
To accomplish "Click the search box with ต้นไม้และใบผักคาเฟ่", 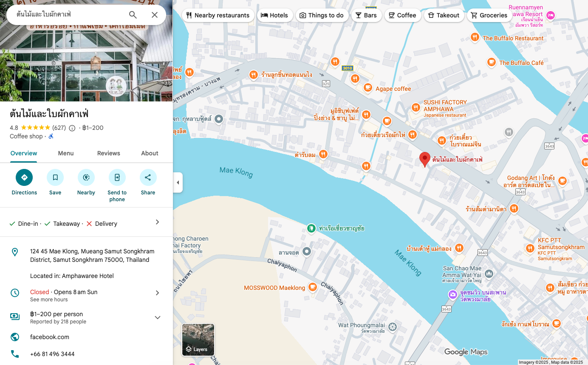I will tap(68, 15).
